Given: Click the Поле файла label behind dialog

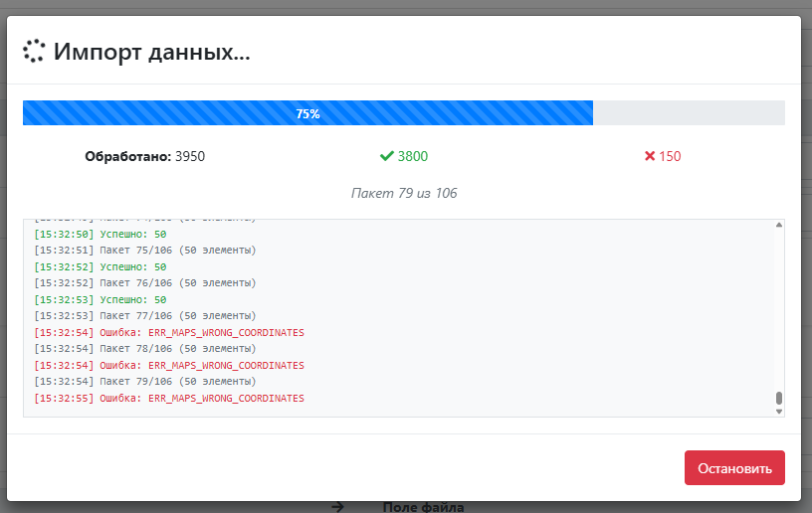Looking at the screenshot, I should (423, 507).
